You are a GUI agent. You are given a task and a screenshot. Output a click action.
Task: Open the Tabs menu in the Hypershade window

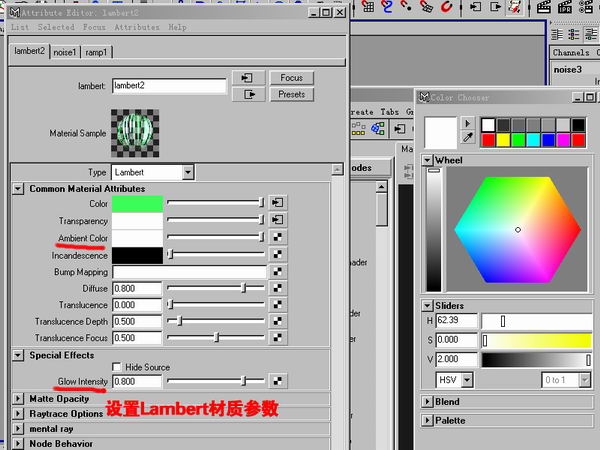click(x=390, y=112)
